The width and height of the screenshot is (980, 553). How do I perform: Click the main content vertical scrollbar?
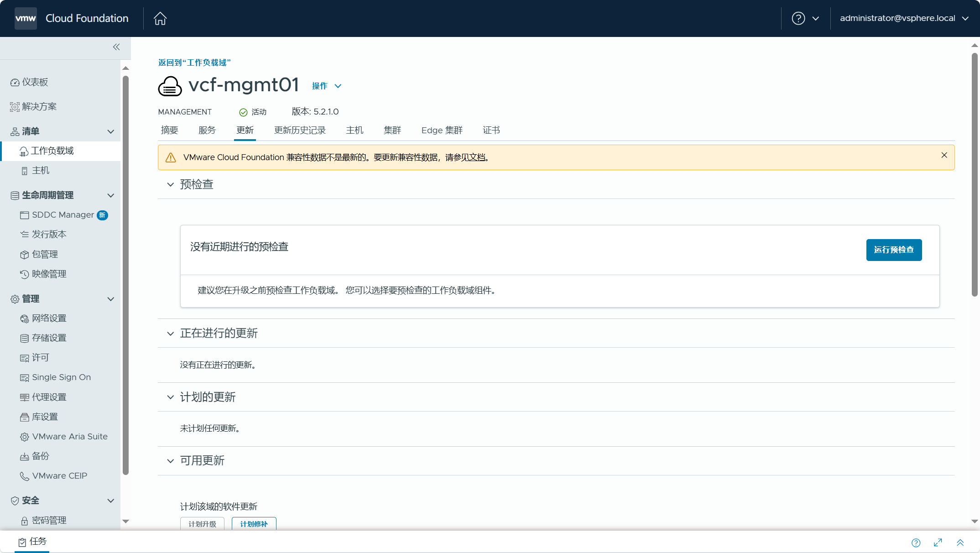(x=975, y=175)
